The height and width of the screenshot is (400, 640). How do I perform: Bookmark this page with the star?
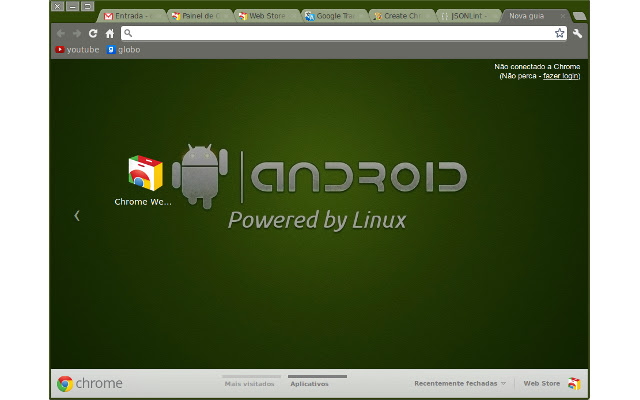(x=559, y=33)
